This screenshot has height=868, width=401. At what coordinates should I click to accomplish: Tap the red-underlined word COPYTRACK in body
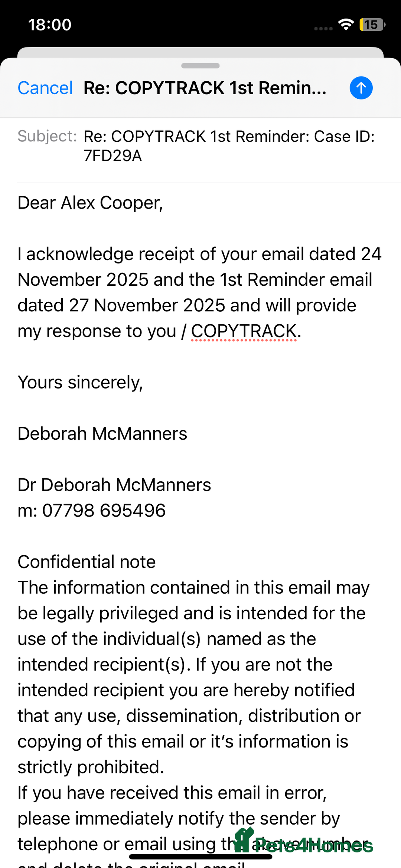point(244,331)
